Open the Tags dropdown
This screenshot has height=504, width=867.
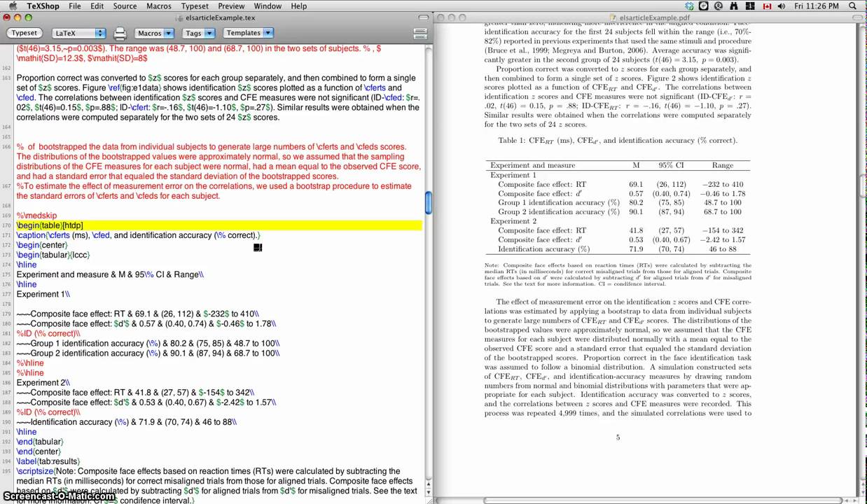(x=198, y=33)
